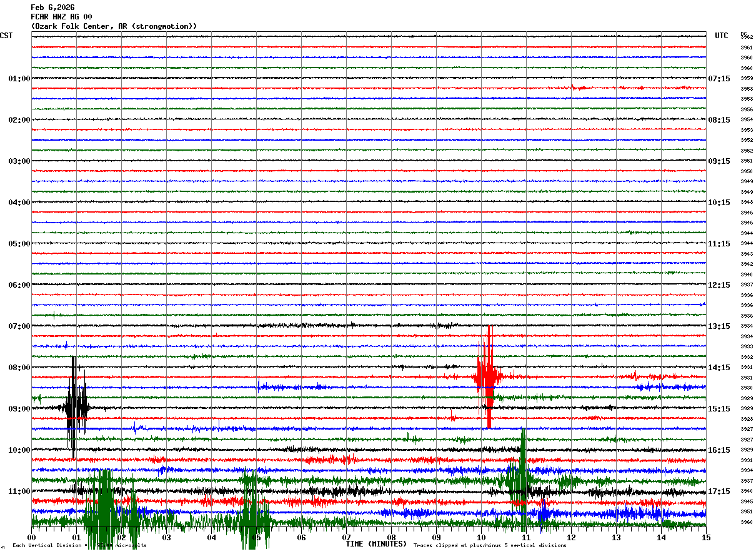Click the DC offset value 3928
Image resolution: width=756 pixels, height=554 pixels.
click(747, 419)
